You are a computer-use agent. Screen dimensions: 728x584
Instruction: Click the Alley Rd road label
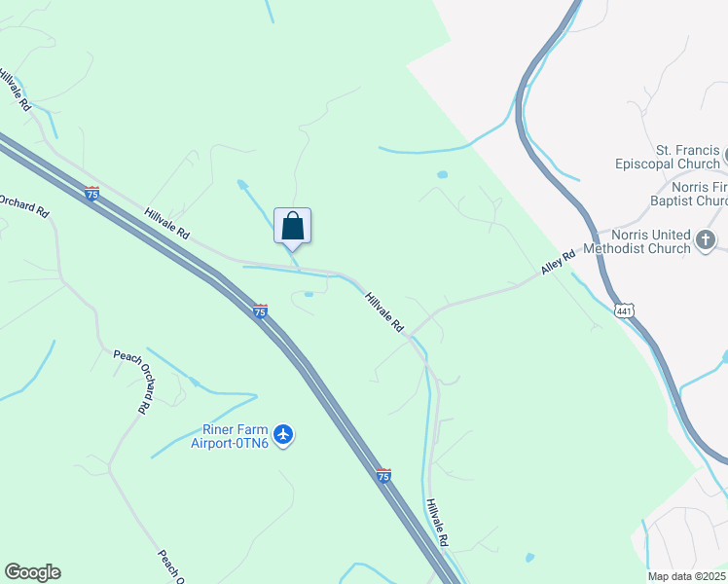click(x=558, y=262)
